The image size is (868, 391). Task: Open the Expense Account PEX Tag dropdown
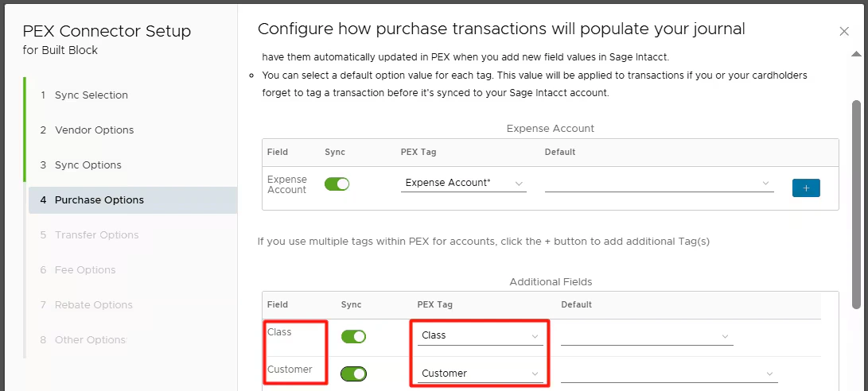tap(464, 183)
